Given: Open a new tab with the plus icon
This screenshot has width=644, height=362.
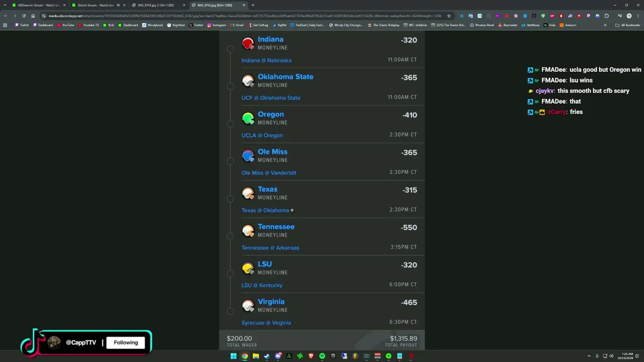Looking at the screenshot, I should pos(253,5).
